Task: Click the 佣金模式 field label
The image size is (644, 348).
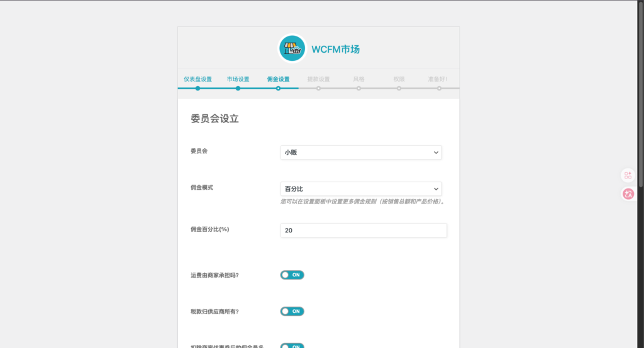Action: [x=202, y=188]
